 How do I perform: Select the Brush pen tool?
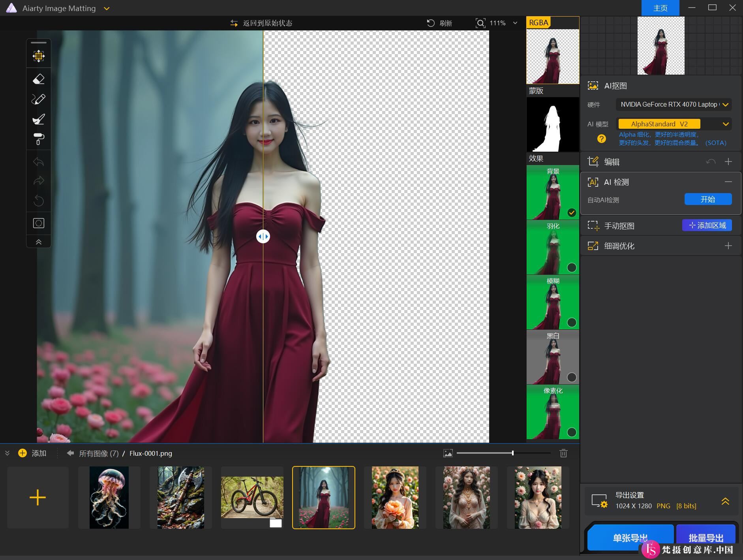pyautogui.click(x=39, y=99)
